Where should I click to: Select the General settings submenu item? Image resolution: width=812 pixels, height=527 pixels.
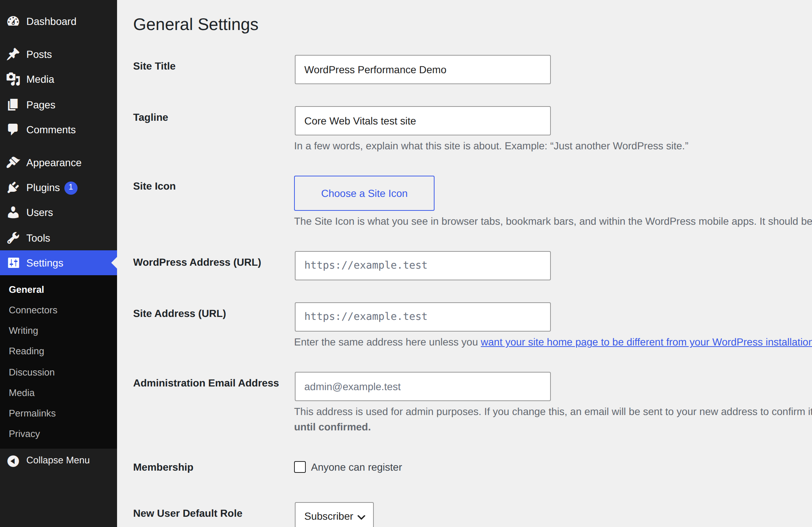pos(26,289)
